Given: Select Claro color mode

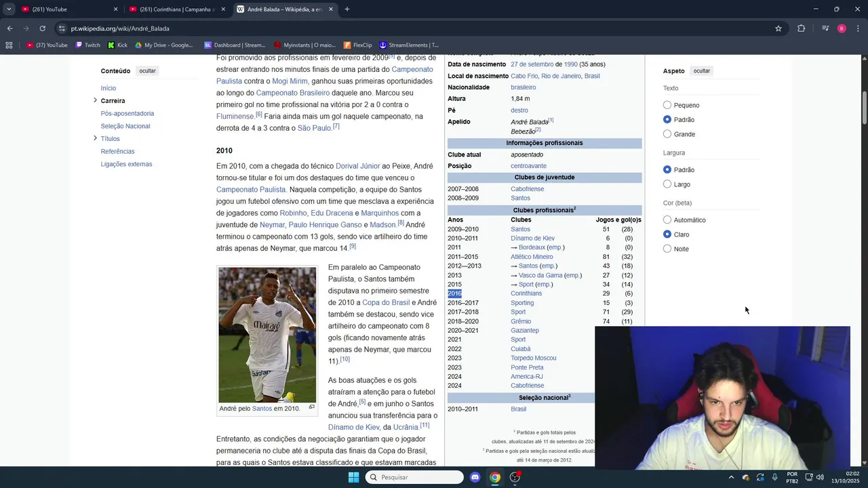Looking at the screenshot, I should (667, 234).
